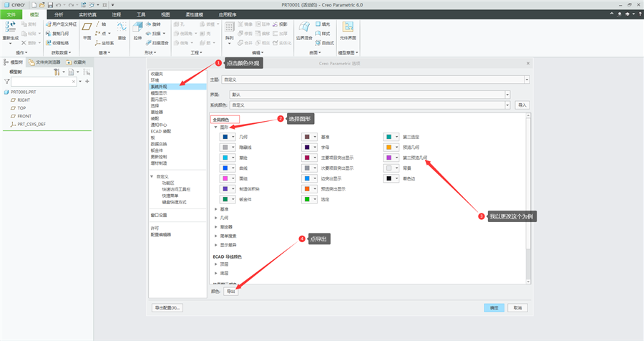Viewport: 644px width, 341px height.
Task: Open the 主题 (Theme) dropdown
Action: (x=376, y=80)
